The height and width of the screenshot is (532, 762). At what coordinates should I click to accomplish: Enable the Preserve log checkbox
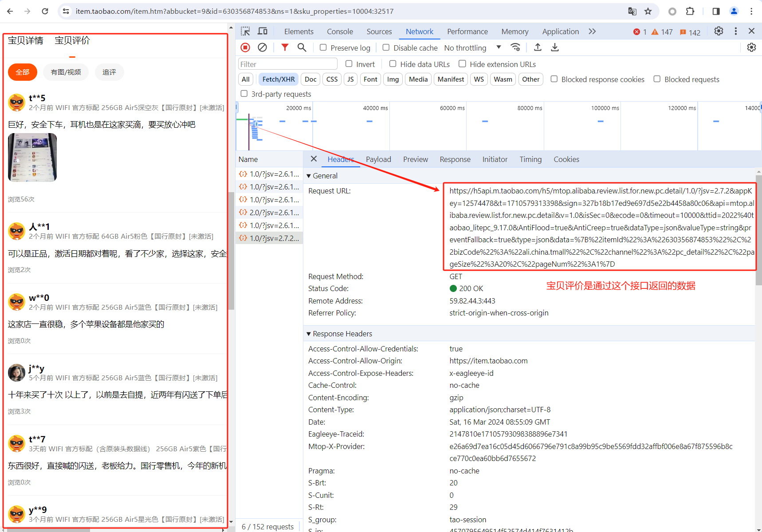(323, 47)
